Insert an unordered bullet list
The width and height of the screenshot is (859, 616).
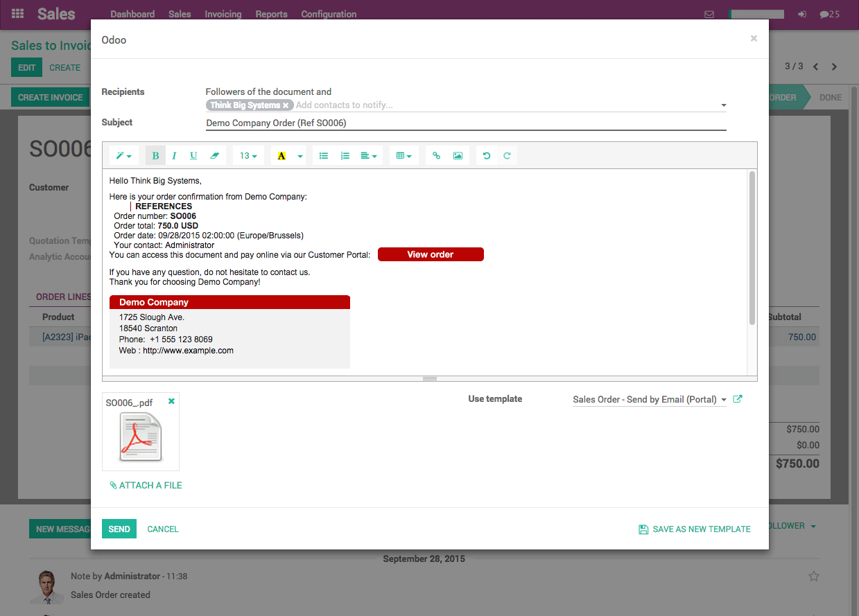324,156
